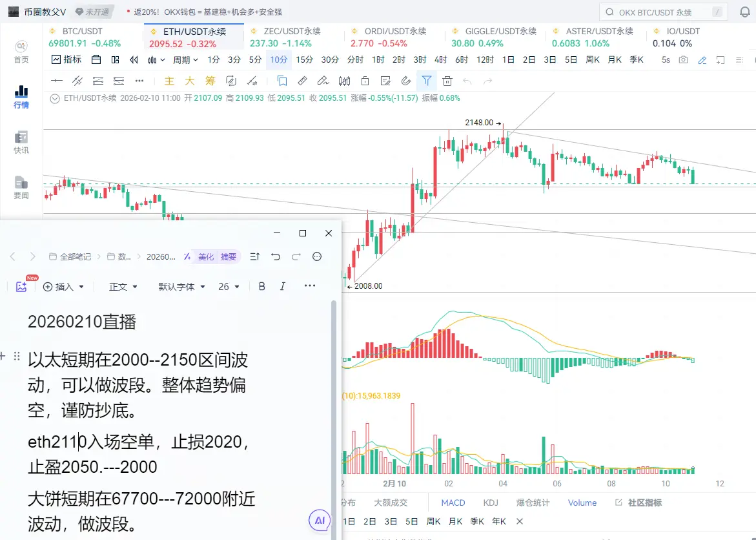Open the 周期 period dropdown
The width and height of the screenshot is (756, 540).
click(186, 60)
